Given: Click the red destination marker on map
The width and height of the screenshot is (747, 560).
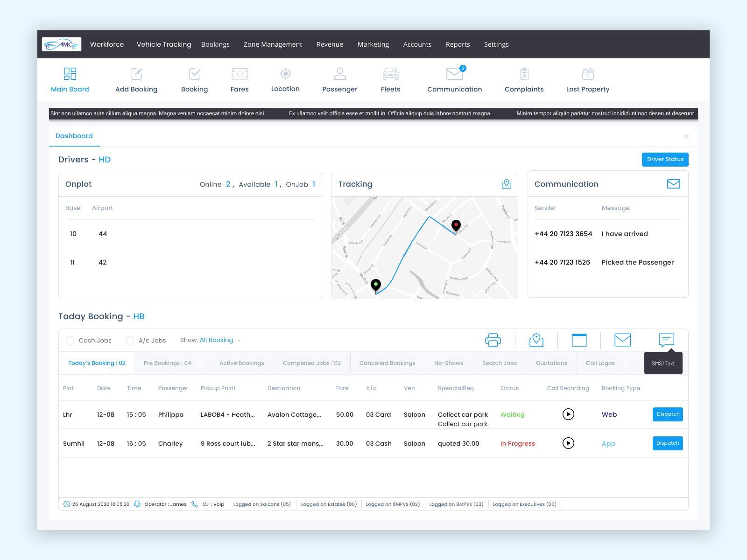Looking at the screenshot, I should click(456, 225).
